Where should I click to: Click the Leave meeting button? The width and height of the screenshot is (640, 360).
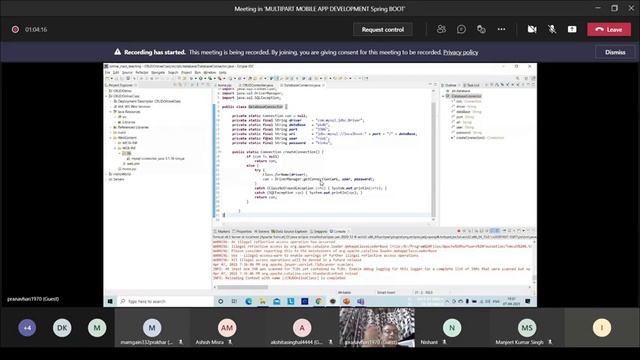pyautogui.click(x=609, y=29)
